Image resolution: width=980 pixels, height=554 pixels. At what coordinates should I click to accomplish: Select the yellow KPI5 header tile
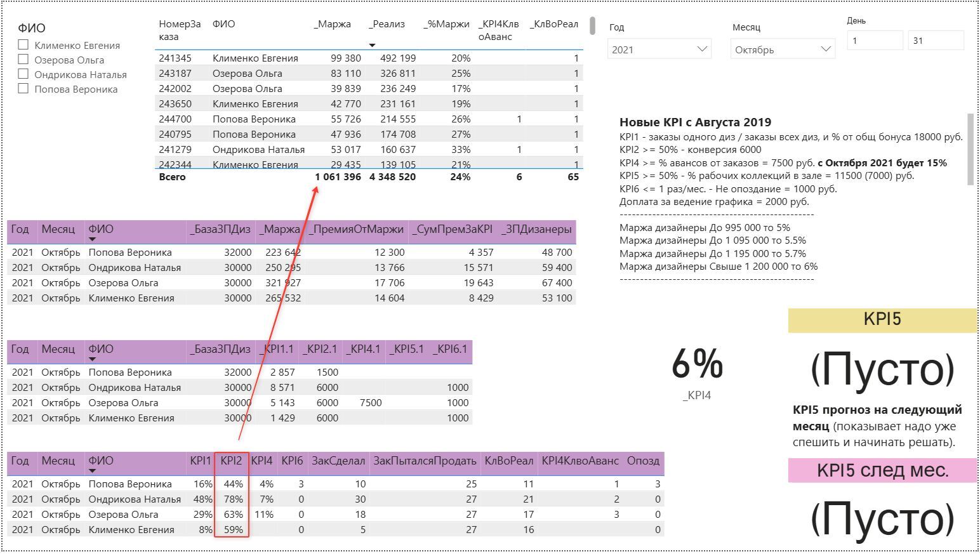tap(882, 320)
